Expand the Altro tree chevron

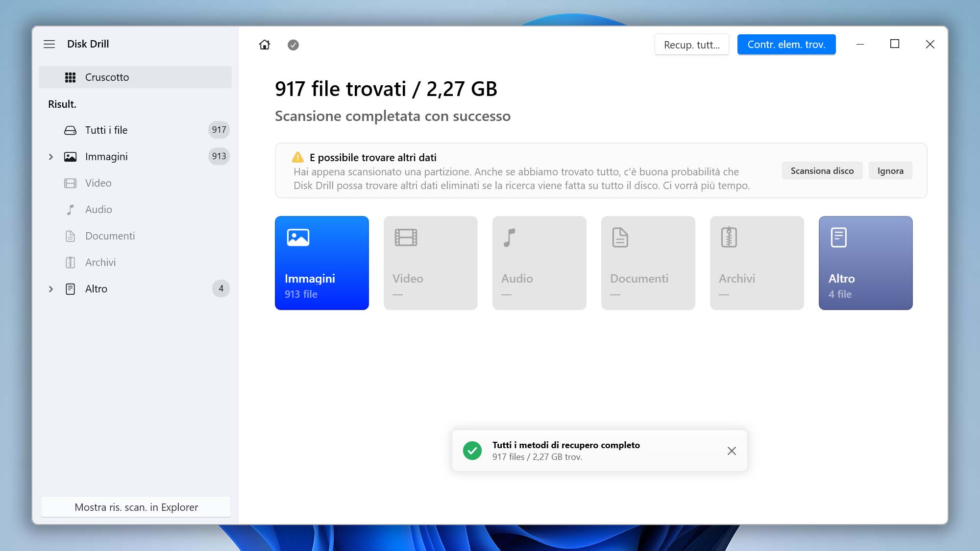pos(51,289)
